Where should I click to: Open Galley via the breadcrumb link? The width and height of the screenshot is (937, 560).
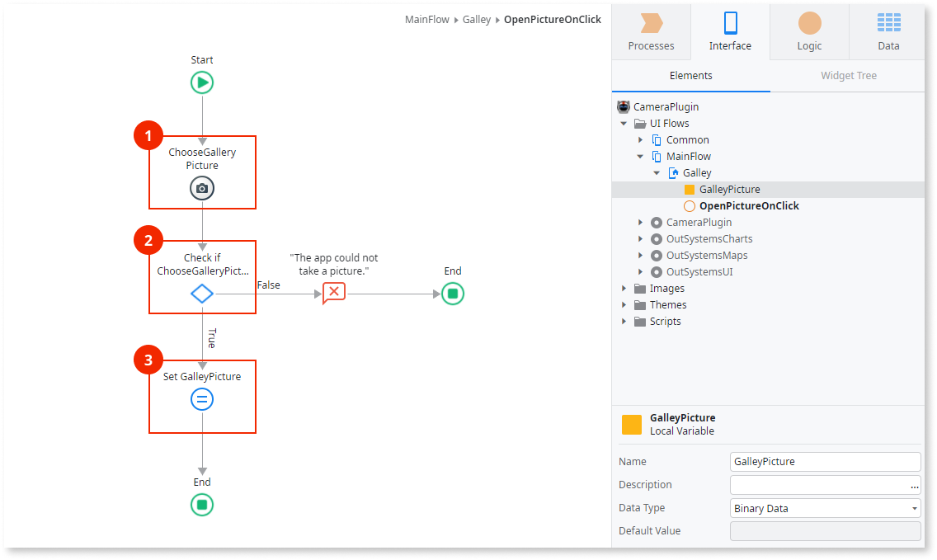(x=477, y=18)
